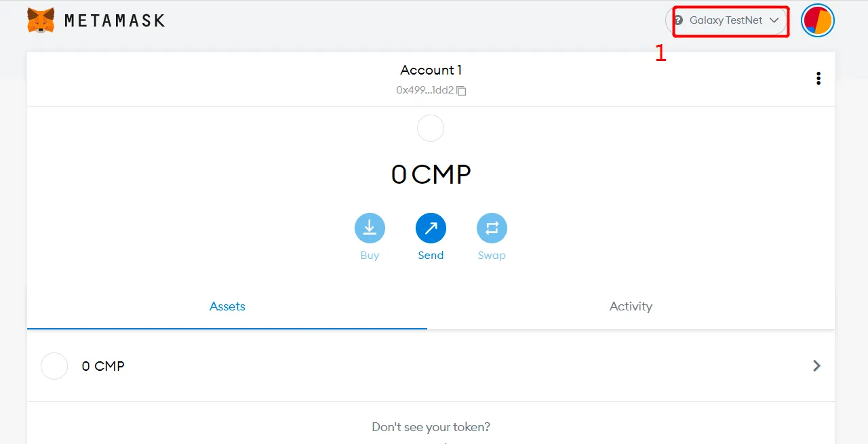Image resolution: width=868 pixels, height=444 pixels.
Task: Click the Account 1 name
Action: pyautogui.click(x=431, y=70)
